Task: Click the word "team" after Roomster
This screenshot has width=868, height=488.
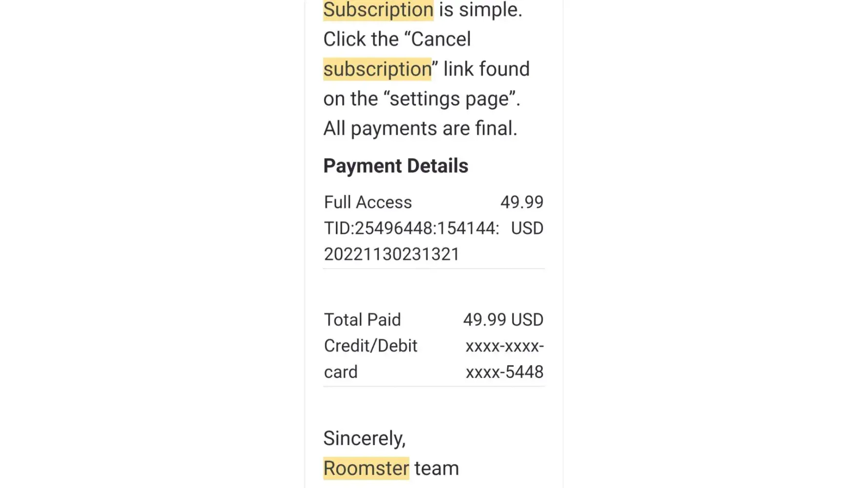Action: pos(436,468)
